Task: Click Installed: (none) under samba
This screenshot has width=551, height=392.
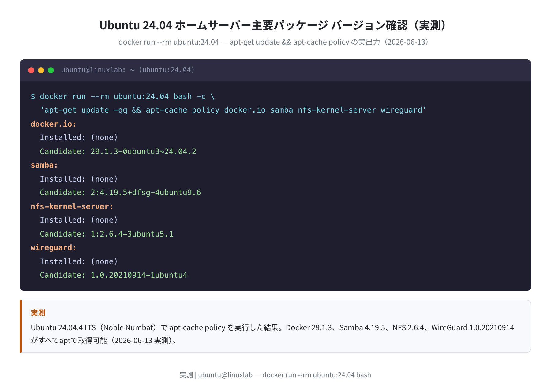Action: click(x=79, y=179)
